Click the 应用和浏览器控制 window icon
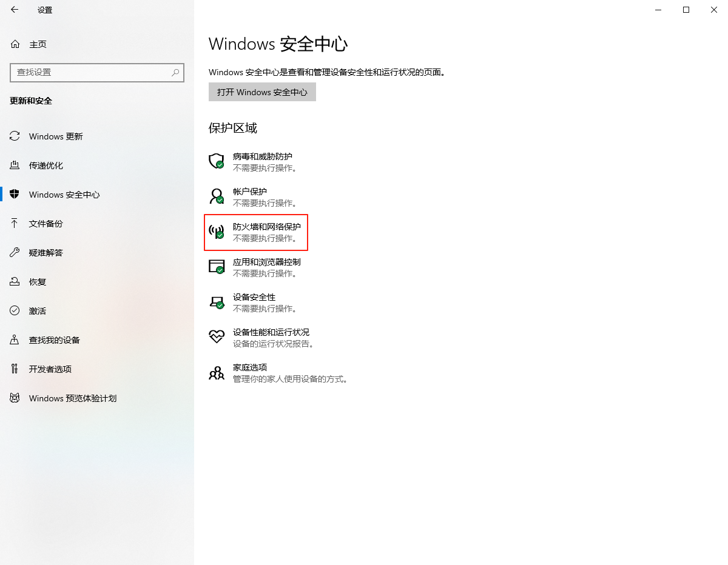Viewport: 728px width, 565px height. point(217,266)
